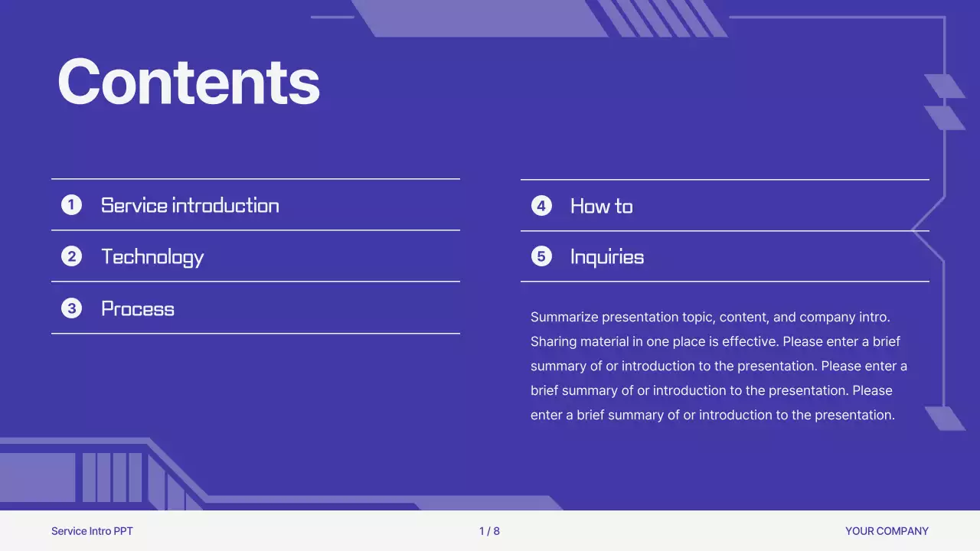Go to the "How to" entry
This screenshot has height=551, width=980.
[601, 206]
